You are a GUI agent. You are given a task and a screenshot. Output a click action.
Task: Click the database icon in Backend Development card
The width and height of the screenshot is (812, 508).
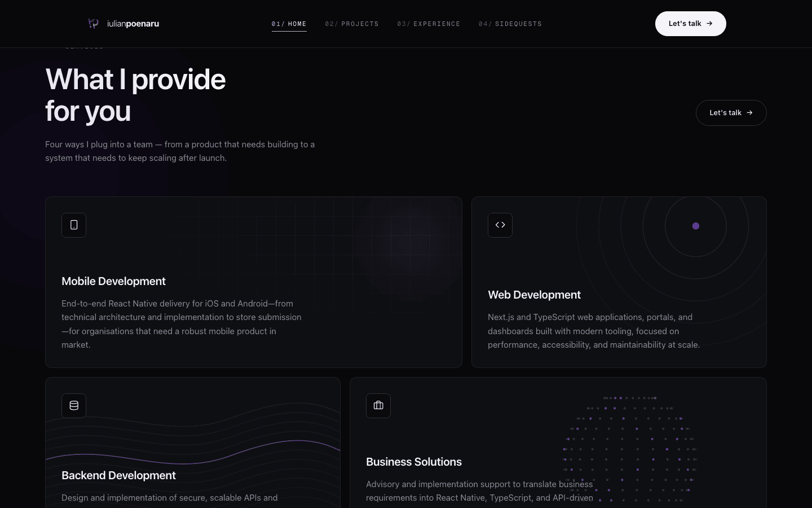[74, 406]
